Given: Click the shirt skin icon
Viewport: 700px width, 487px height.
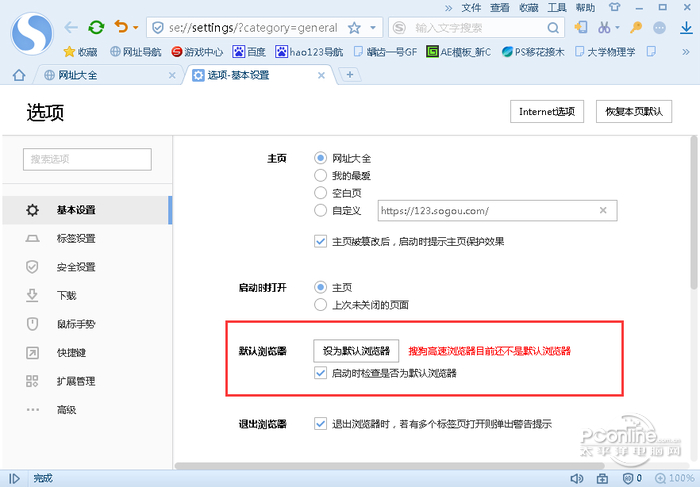Looking at the screenshot, I should pos(614,7).
